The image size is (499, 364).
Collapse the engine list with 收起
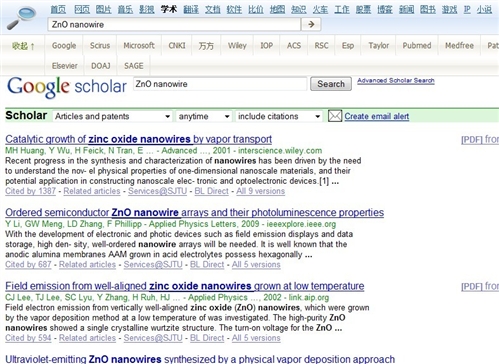tap(23, 46)
